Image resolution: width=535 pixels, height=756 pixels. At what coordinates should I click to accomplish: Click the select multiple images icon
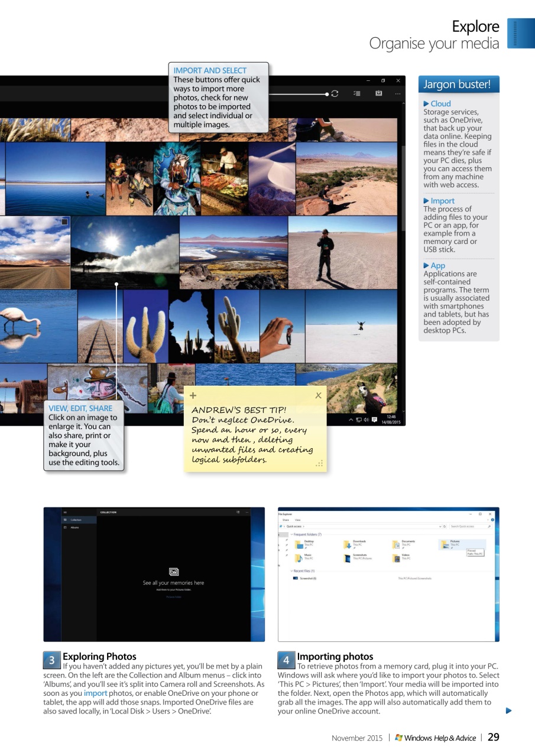pos(357,94)
